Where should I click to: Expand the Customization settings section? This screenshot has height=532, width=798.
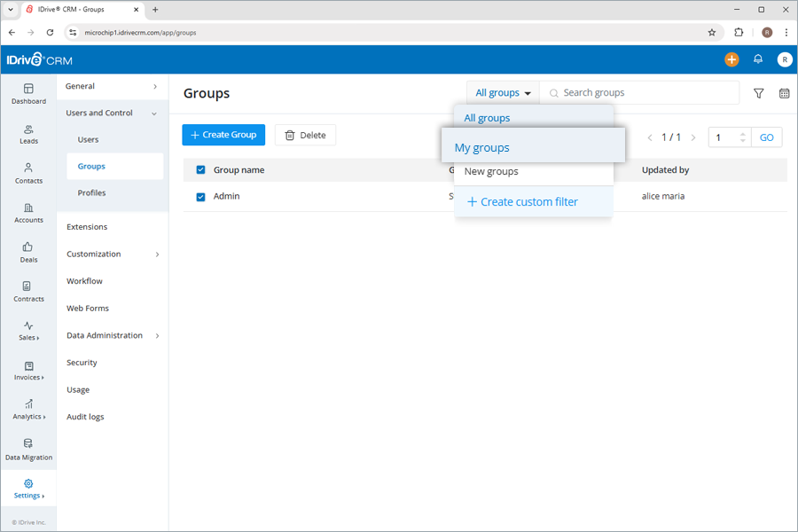click(x=93, y=254)
